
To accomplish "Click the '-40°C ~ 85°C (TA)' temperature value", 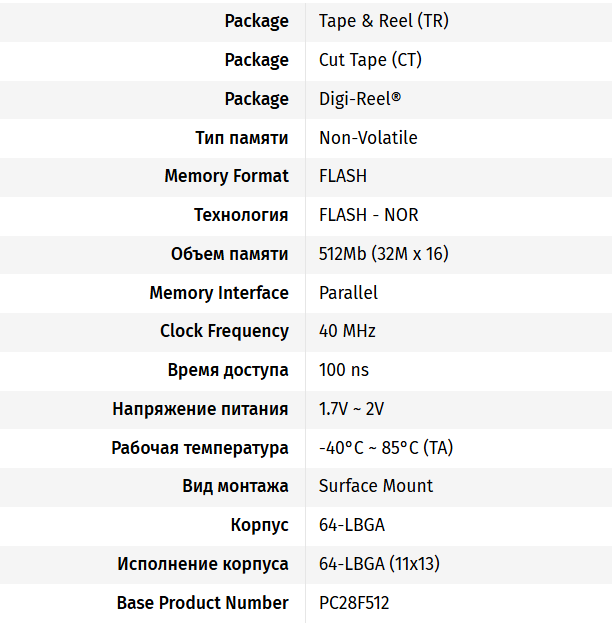I will tap(385, 448).
